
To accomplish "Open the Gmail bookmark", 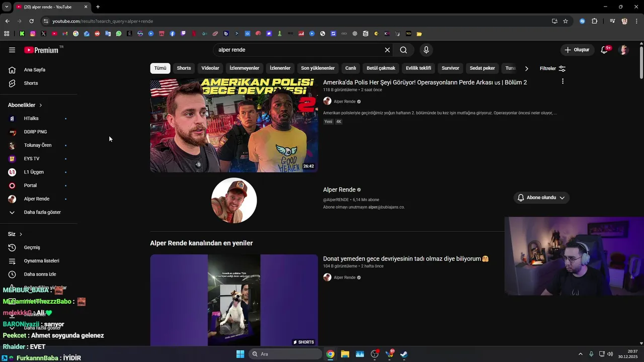I will [x=65, y=34].
